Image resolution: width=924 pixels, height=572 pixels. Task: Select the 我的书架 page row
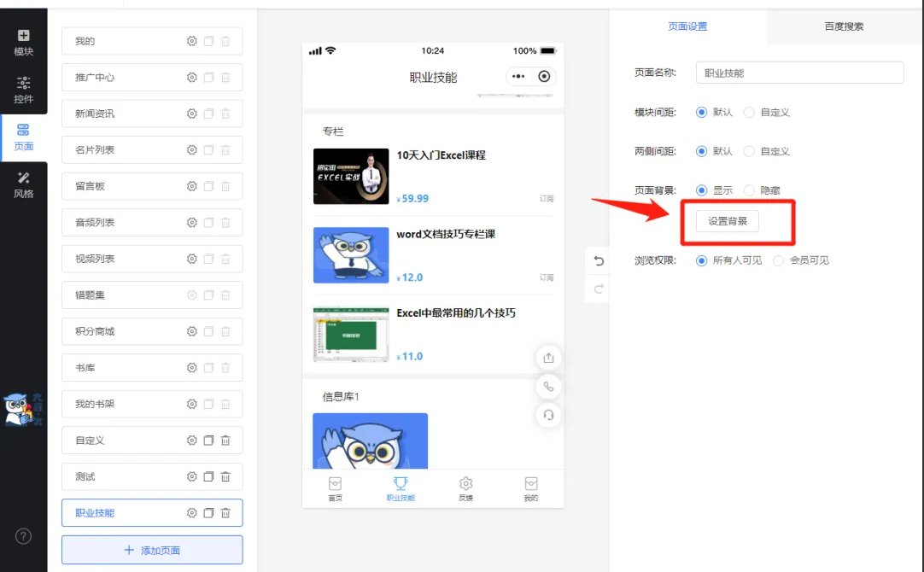tap(152, 404)
